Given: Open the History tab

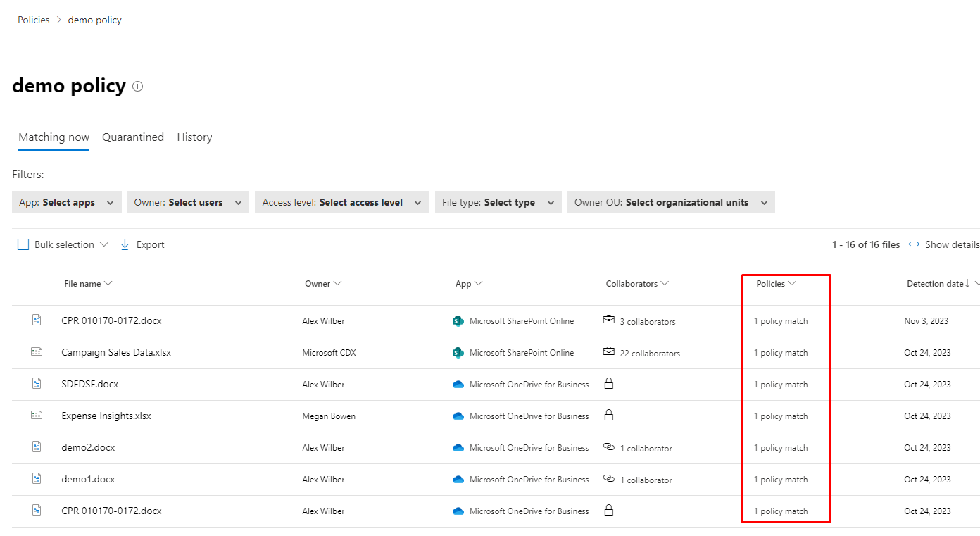Looking at the screenshot, I should click(194, 137).
